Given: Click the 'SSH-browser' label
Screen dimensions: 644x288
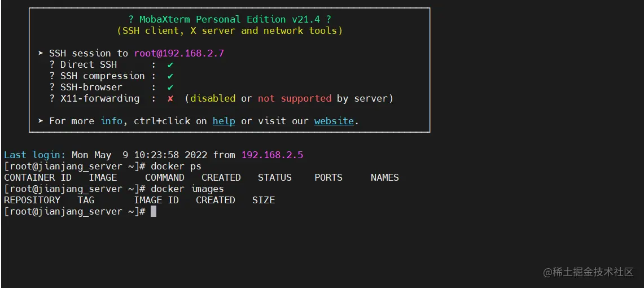Looking at the screenshot, I should [91, 87].
